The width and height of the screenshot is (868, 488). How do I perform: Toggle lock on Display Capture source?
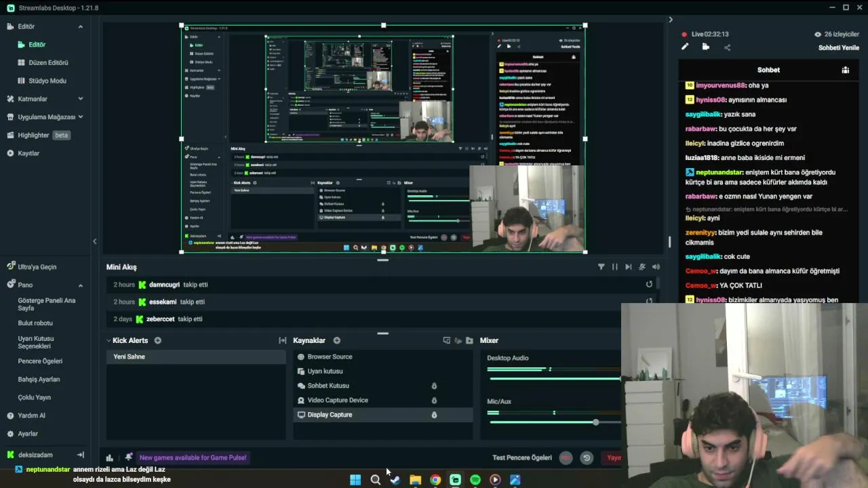coord(434,415)
